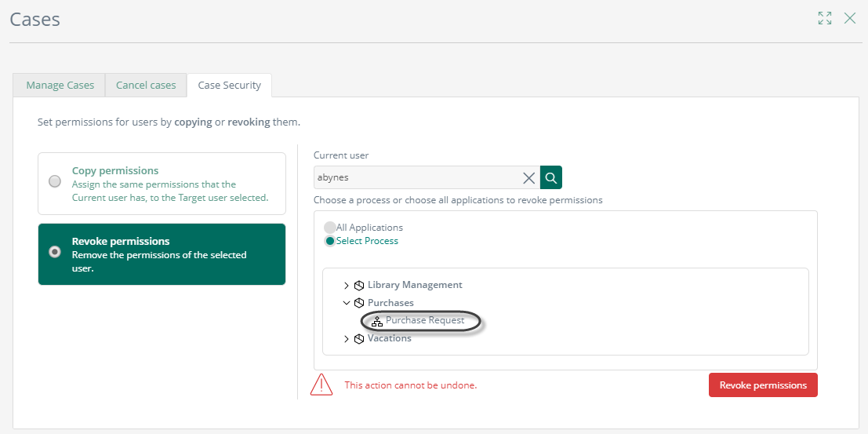The image size is (868, 434).
Task: Click the Library Management application cube icon
Action: click(358, 286)
